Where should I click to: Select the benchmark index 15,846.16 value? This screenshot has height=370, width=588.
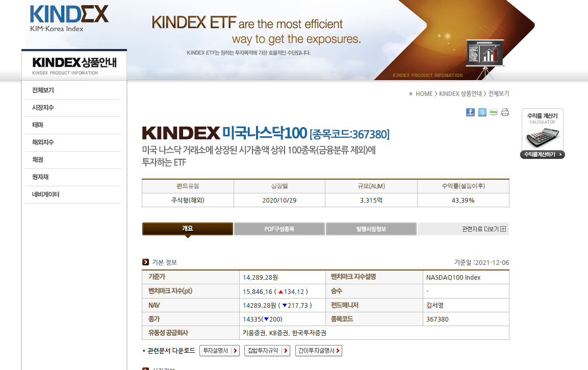click(x=258, y=291)
